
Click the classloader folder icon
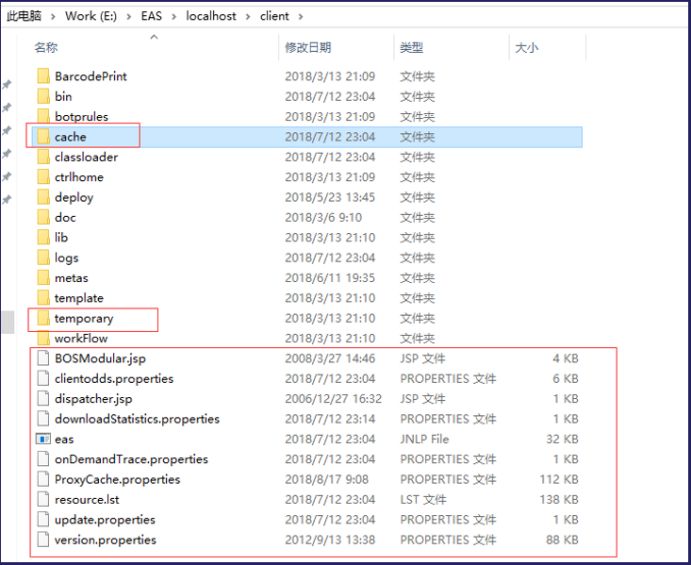pyautogui.click(x=43, y=157)
